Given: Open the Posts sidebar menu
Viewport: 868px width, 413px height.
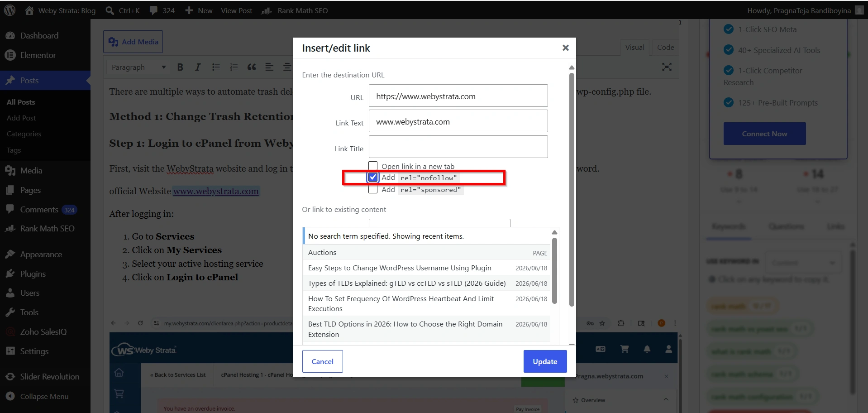Looking at the screenshot, I should coord(45,80).
